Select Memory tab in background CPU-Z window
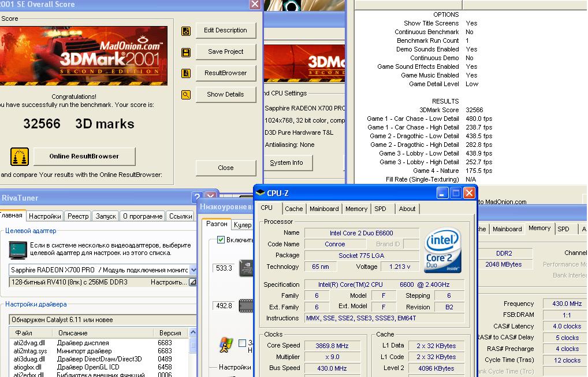 [x=539, y=228]
